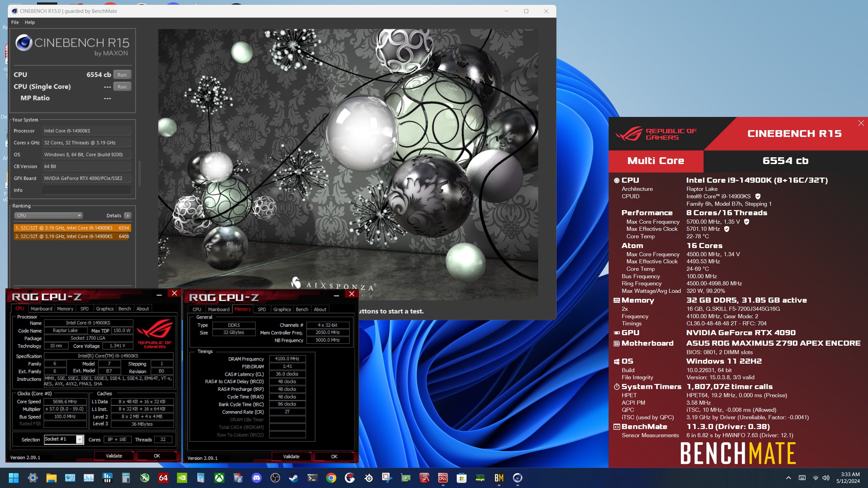Open SPD tab in left CPU-Z window
The image size is (868, 488).
point(84,309)
